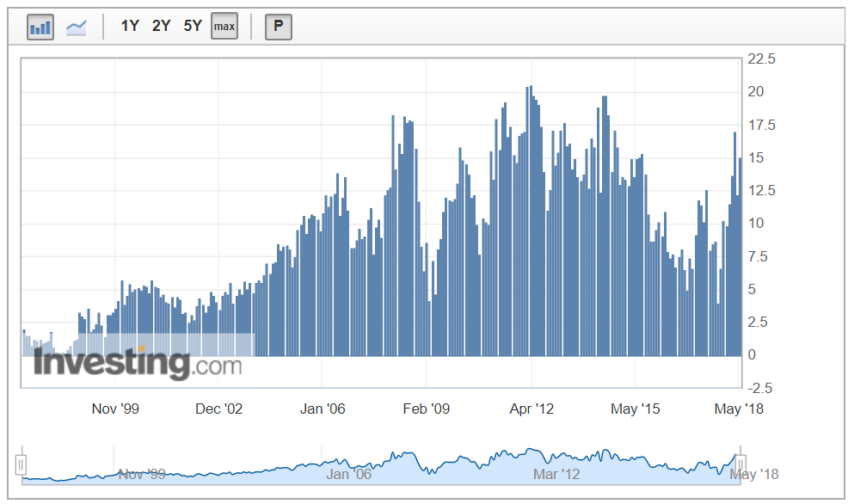Viewport: 848px width, 504px height.
Task: Select the 2Y time range
Action: (x=162, y=26)
